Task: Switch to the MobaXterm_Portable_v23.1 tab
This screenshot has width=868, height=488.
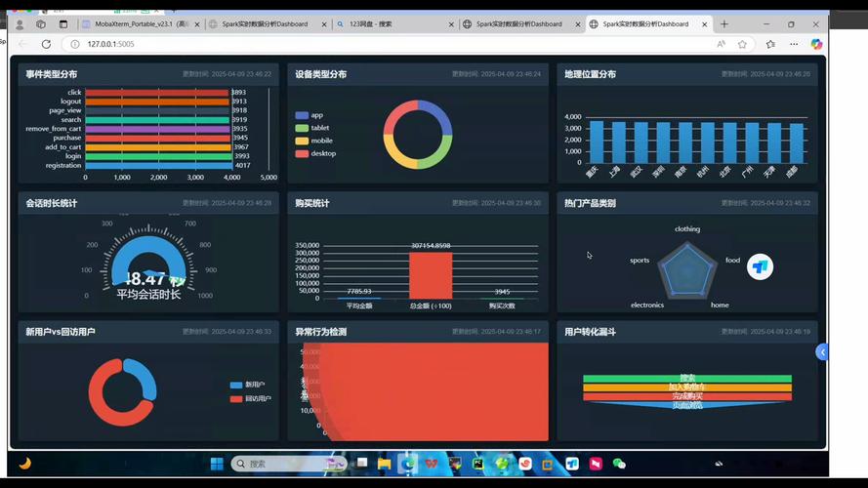Action: click(142, 24)
